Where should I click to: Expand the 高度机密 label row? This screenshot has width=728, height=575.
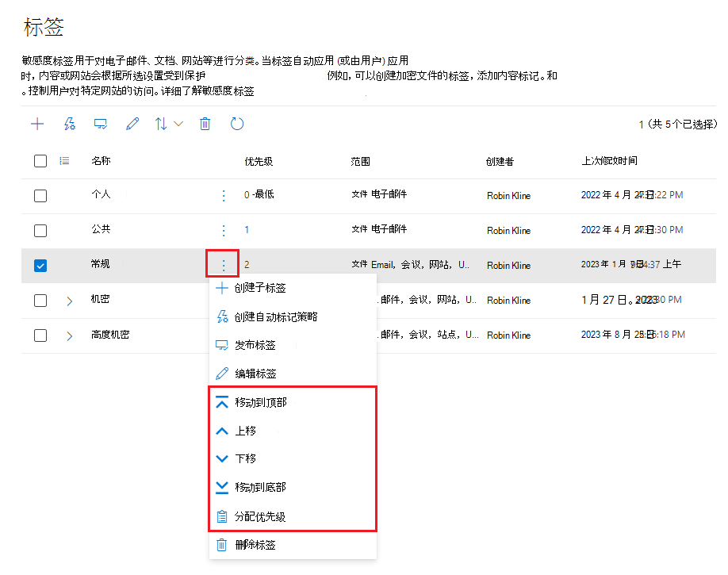point(68,335)
